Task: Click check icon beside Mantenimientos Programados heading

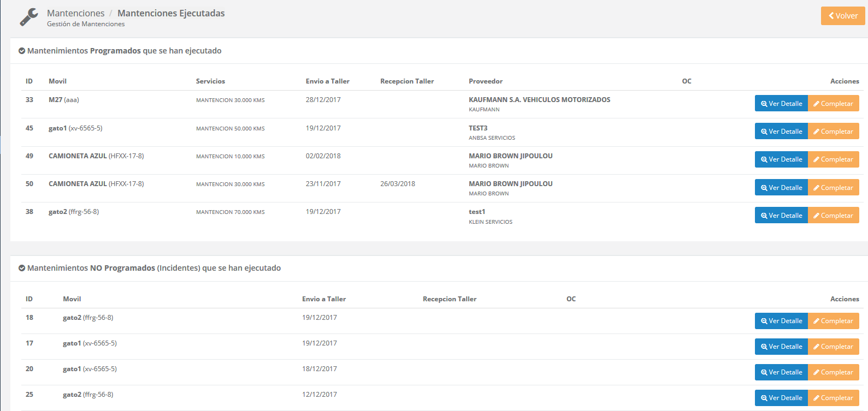Action: (22, 51)
